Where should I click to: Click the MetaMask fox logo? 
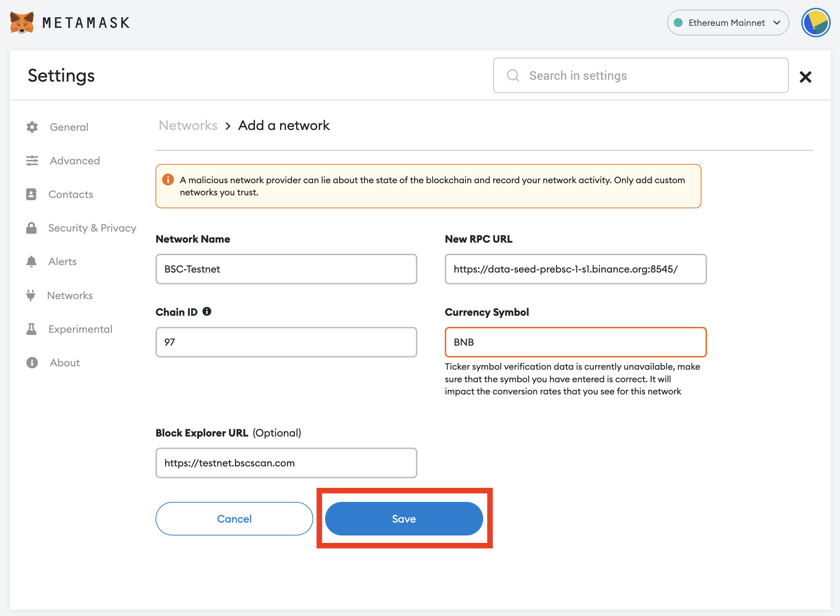coord(22,23)
